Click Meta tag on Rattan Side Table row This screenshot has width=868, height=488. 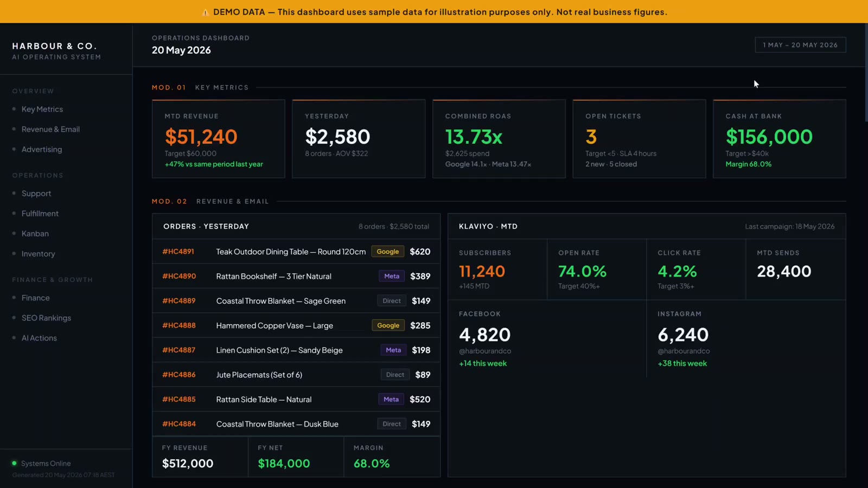(x=391, y=400)
